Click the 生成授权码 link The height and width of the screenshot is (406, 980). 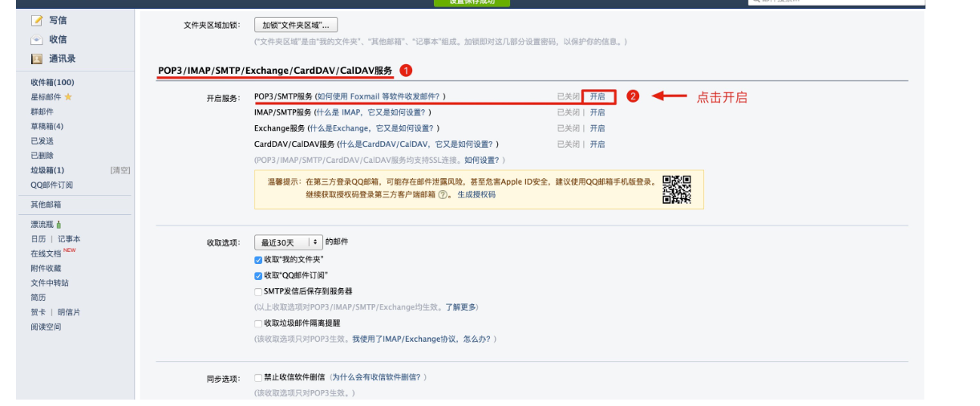[476, 195]
